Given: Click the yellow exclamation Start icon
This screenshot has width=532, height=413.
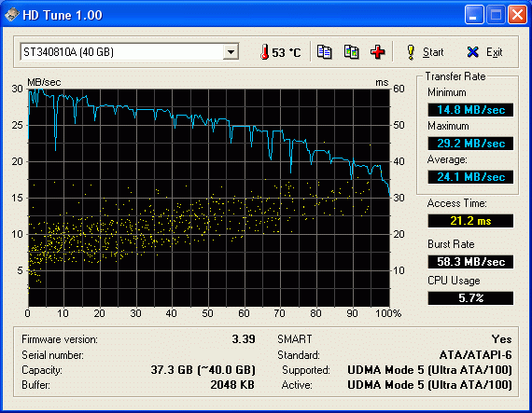Looking at the screenshot, I should pyautogui.click(x=411, y=52).
